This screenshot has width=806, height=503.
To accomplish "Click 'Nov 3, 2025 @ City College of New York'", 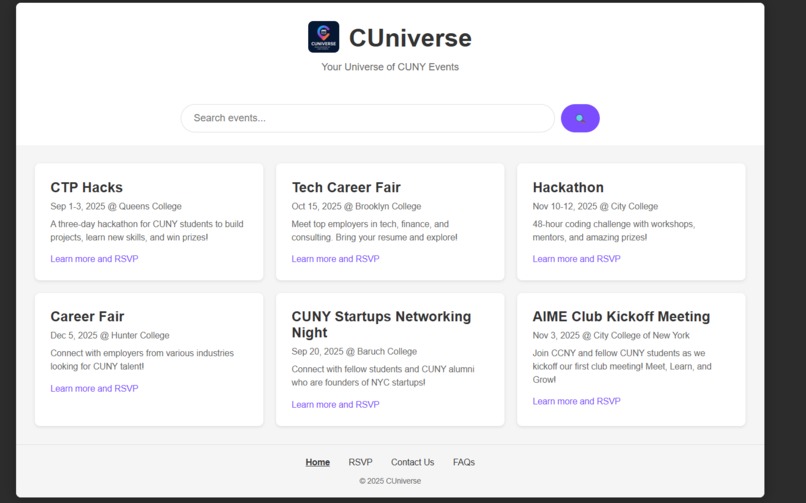I will (x=611, y=336).
